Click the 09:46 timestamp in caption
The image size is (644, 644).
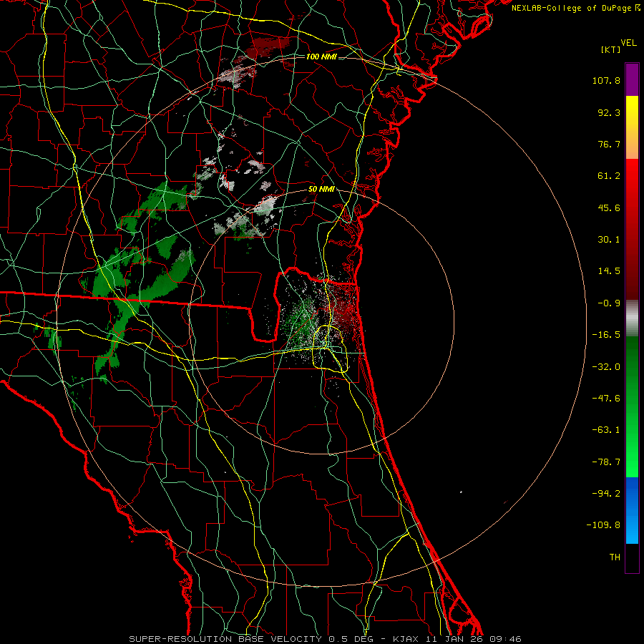(506, 639)
